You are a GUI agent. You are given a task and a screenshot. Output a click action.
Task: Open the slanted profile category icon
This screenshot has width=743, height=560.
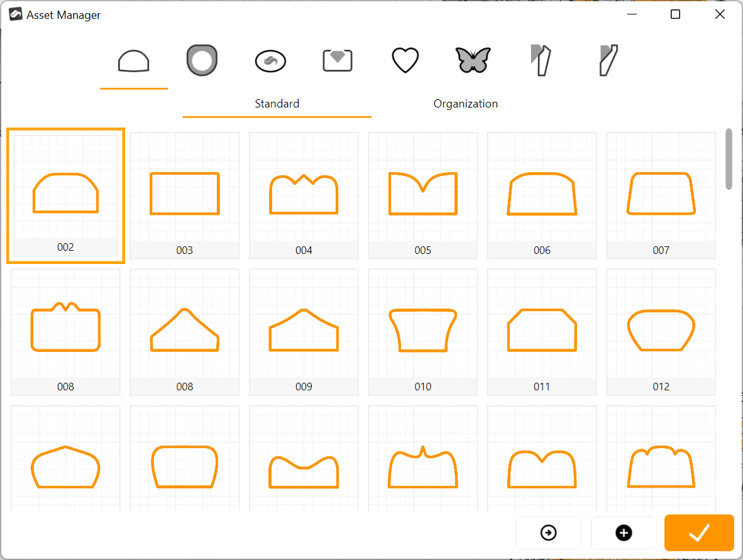coord(608,60)
